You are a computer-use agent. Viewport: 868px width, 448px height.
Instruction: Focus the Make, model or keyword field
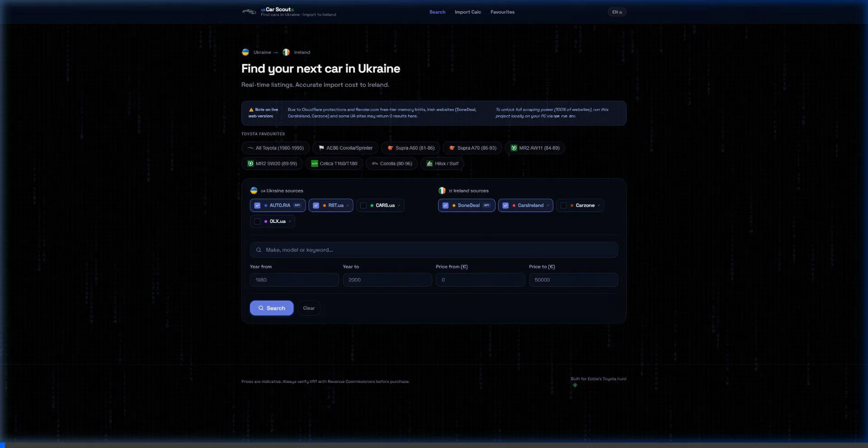point(434,250)
